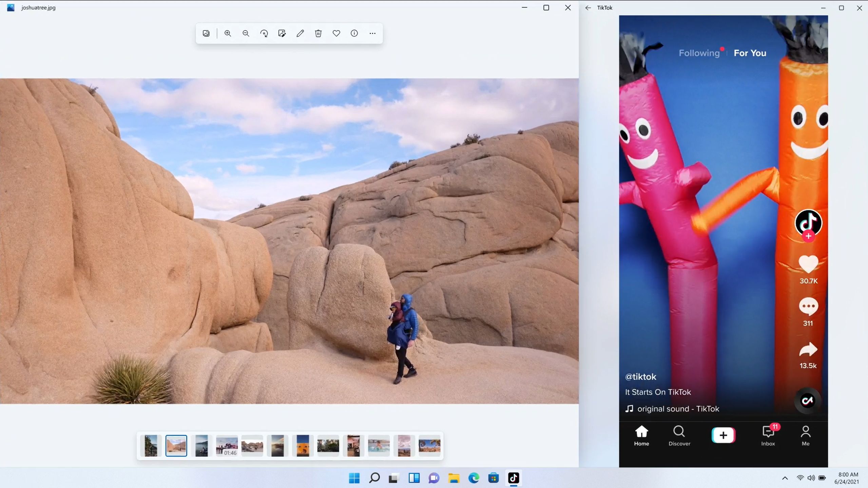Screen dimensions: 868x488
Task: Zoom out of the photo
Action: point(246,33)
